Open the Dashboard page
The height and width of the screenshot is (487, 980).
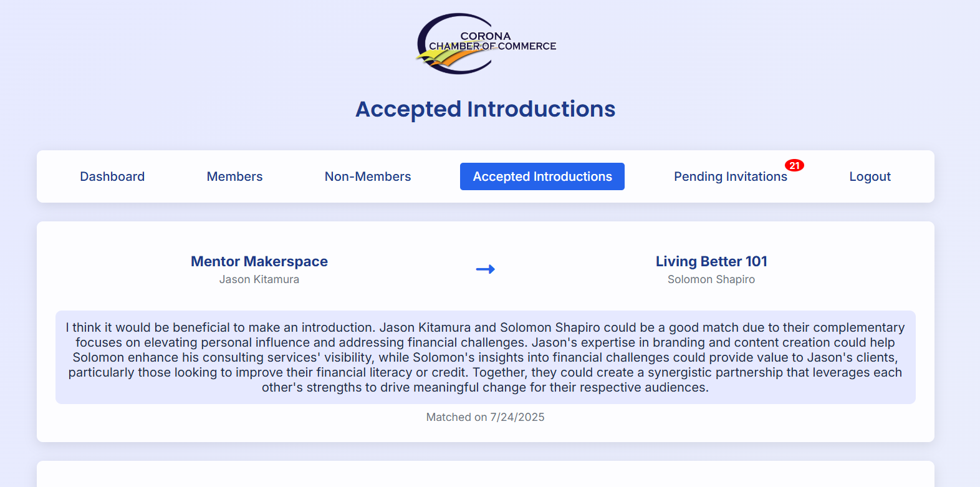pos(112,176)
